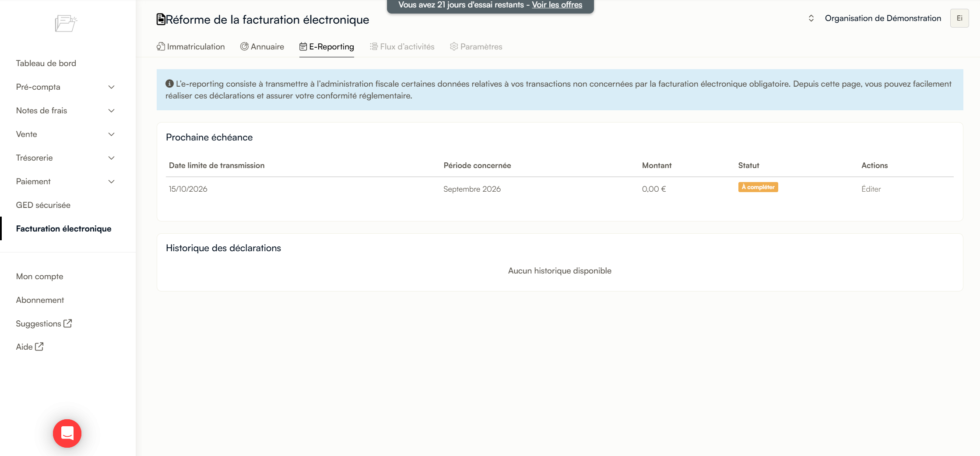
Task: Click the Immatriculation tab icon
Action: 161,46
